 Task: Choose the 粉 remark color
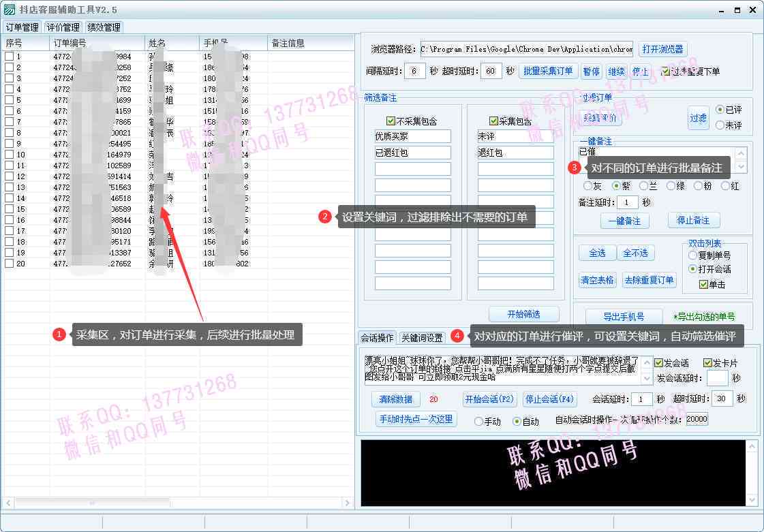698,185
